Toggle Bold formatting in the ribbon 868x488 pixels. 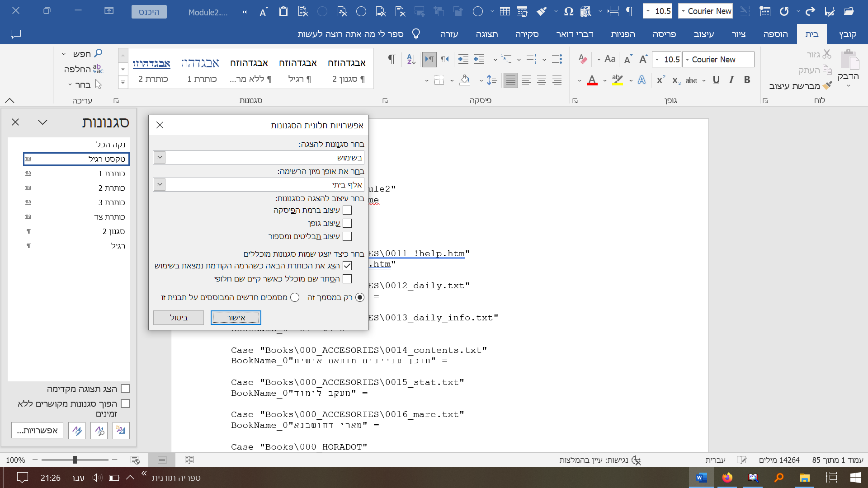tap(747, 80)
